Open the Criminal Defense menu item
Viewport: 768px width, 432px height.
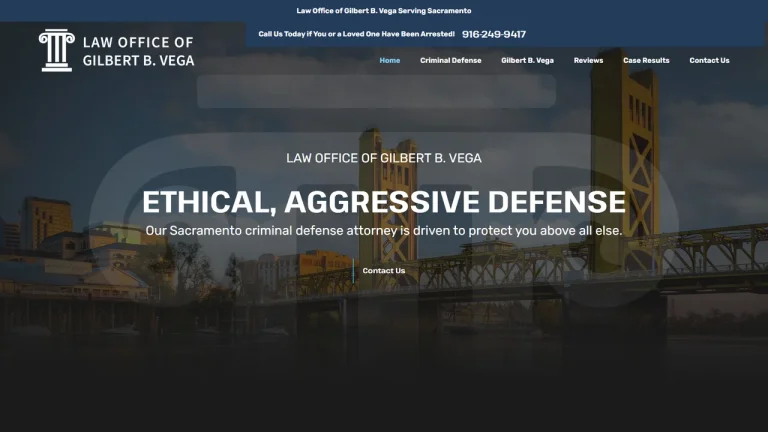point(451,60)
